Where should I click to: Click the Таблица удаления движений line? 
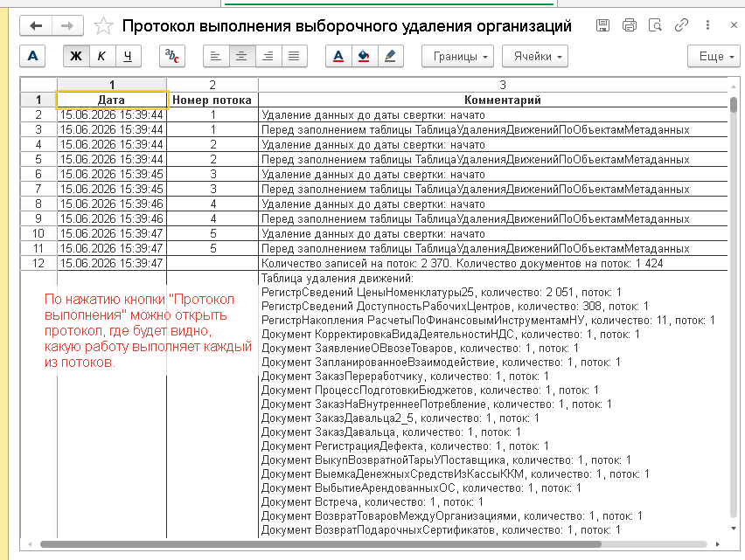coord(338,278)
